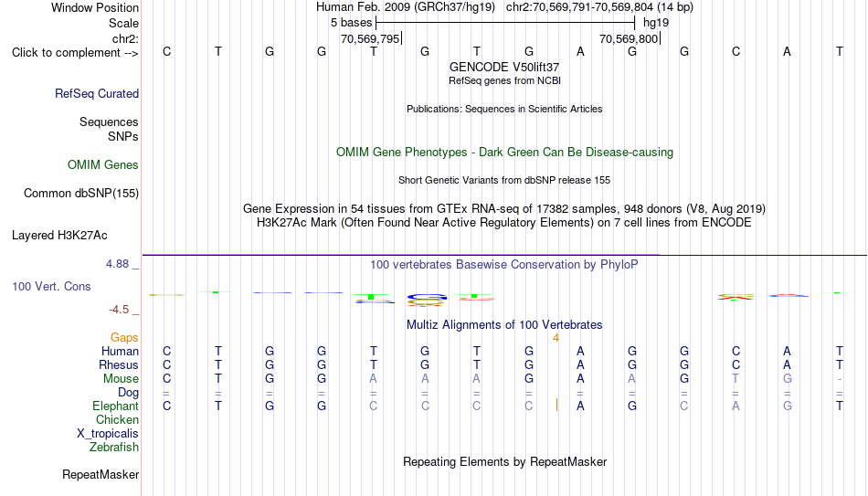Click the 70,569,795 ruler coordinate
This screenshot has width=868, height=496.
tap(370, 38)
